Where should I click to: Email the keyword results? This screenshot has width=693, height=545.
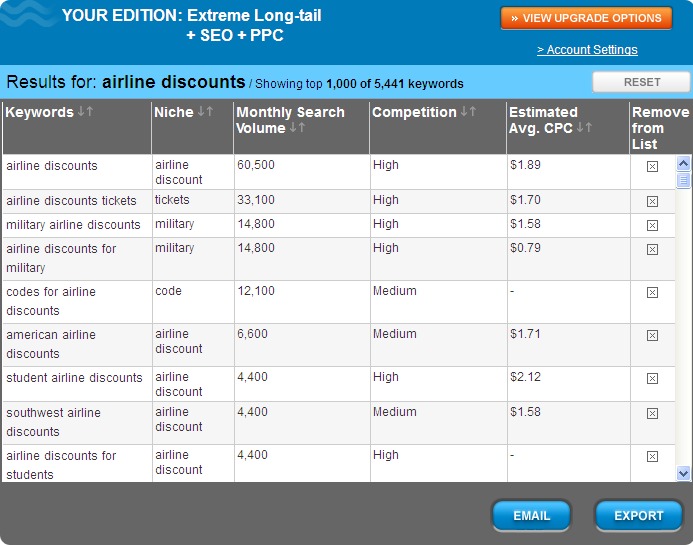pyautogui.click(x=531, y=516)
